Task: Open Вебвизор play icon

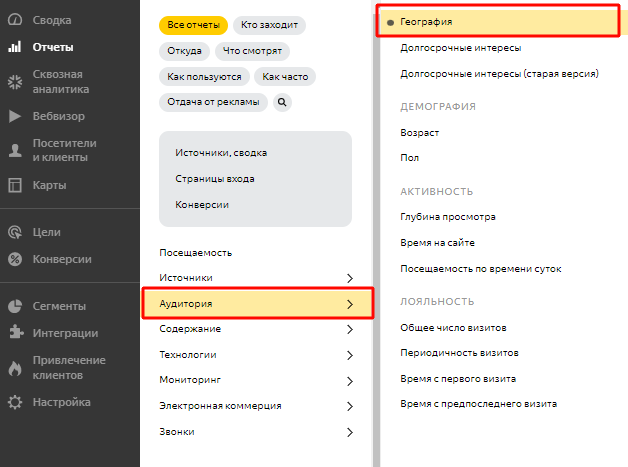Action: pyautogui.click(x=15, y=116)
